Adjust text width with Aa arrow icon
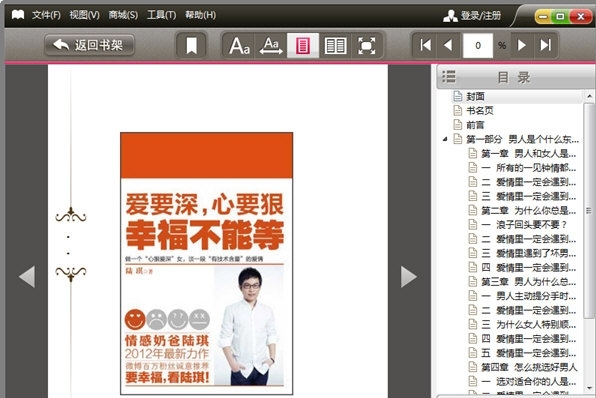Viewport: 596px width, 398px height. pos(271,46)
